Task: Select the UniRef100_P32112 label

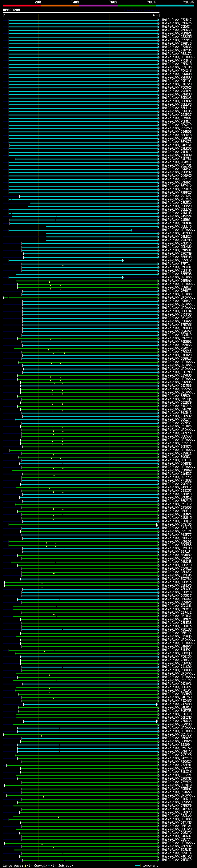Action: tap(177, 179)
